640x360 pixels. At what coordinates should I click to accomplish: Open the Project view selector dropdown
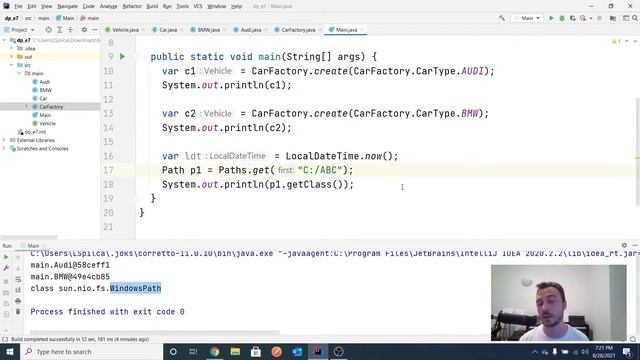tap(19, 30)
